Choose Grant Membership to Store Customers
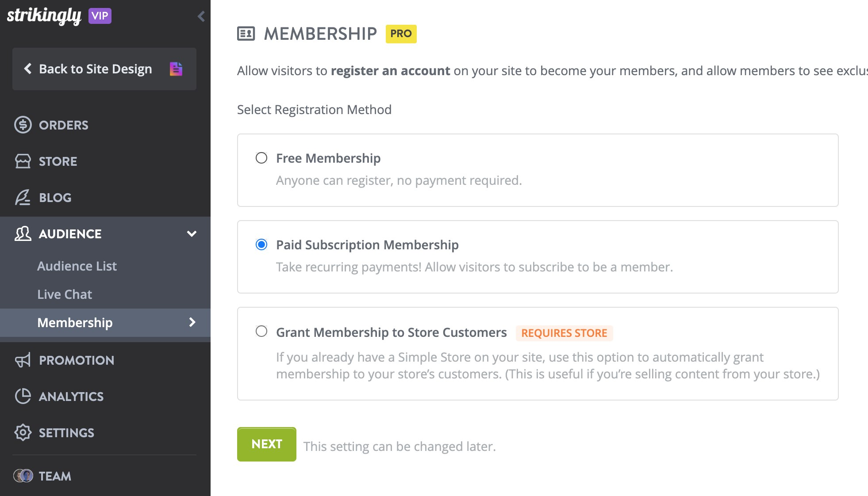This screenshot has width=868, height=496. coord(262,331)
